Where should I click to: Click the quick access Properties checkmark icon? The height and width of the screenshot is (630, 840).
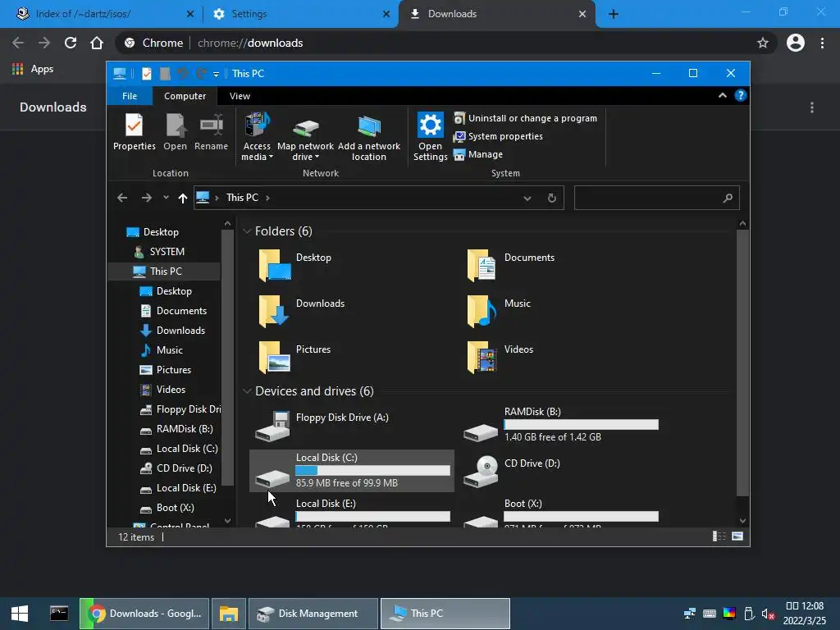coord(146,73)
